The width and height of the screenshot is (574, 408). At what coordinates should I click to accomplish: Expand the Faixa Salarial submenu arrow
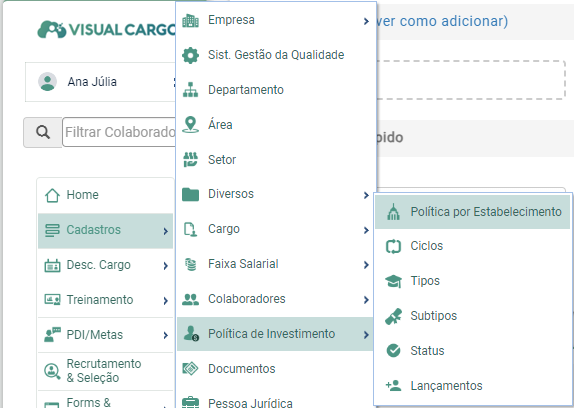(x=366, y=265)
